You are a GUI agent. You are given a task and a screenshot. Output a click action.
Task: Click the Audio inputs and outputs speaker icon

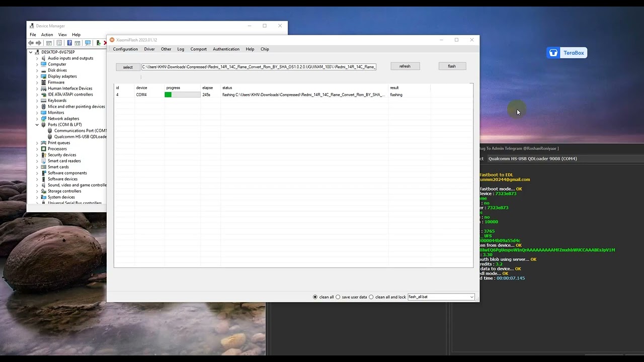(44, 58)
